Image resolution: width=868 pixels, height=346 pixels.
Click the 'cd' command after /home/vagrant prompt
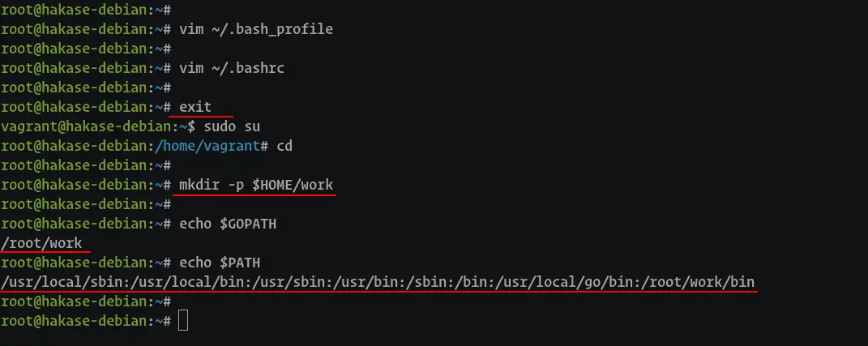(x=284, y=146)
